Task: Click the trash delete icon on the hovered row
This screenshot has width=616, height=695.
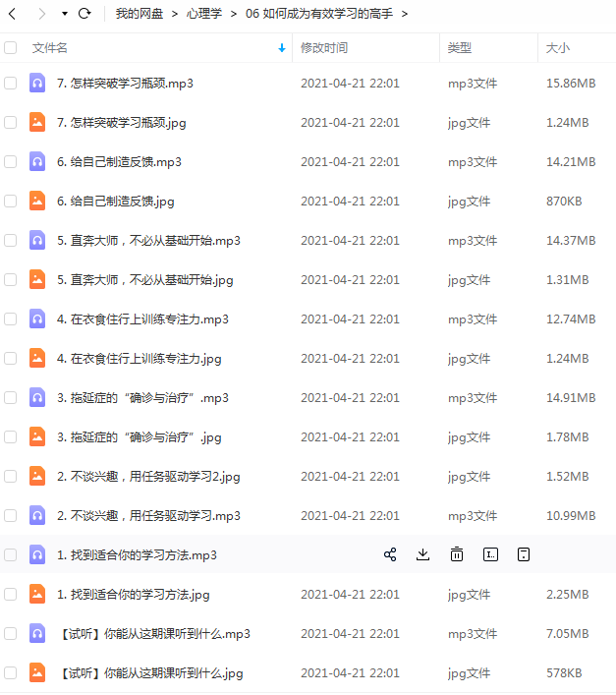Action: point(457,554)
